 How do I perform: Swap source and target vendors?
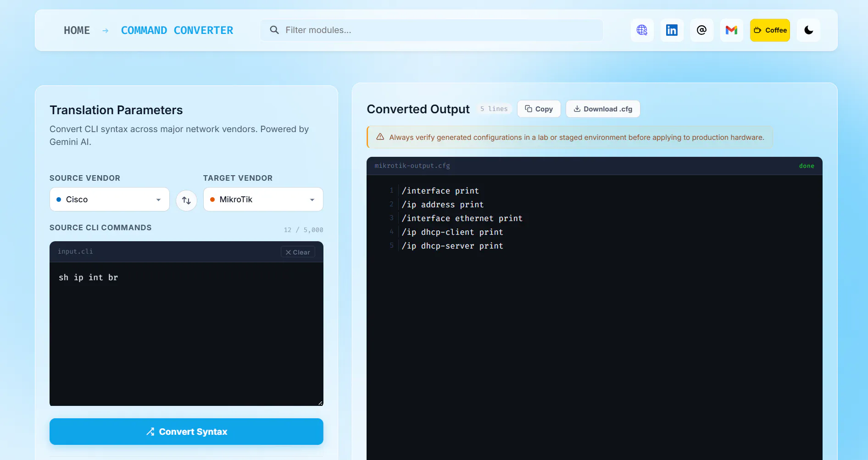186,200
